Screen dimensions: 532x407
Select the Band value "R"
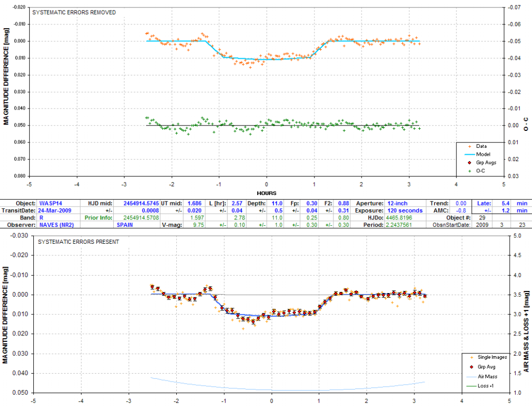click(41, 217)
